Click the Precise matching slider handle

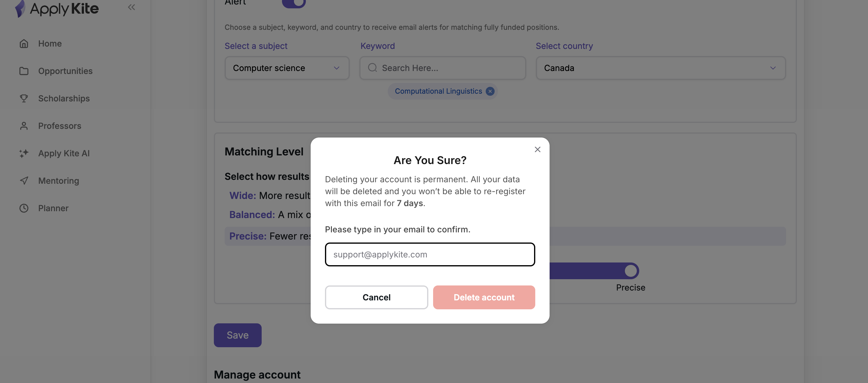tap(631, 271)
